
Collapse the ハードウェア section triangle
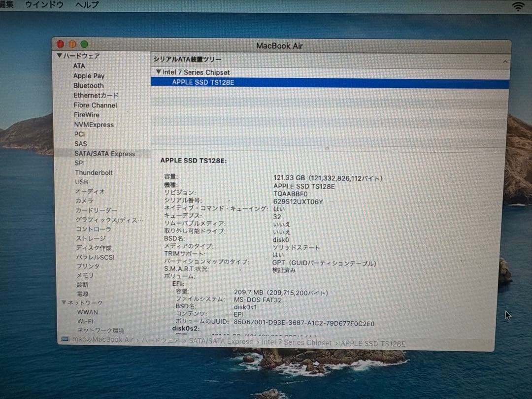60,55
